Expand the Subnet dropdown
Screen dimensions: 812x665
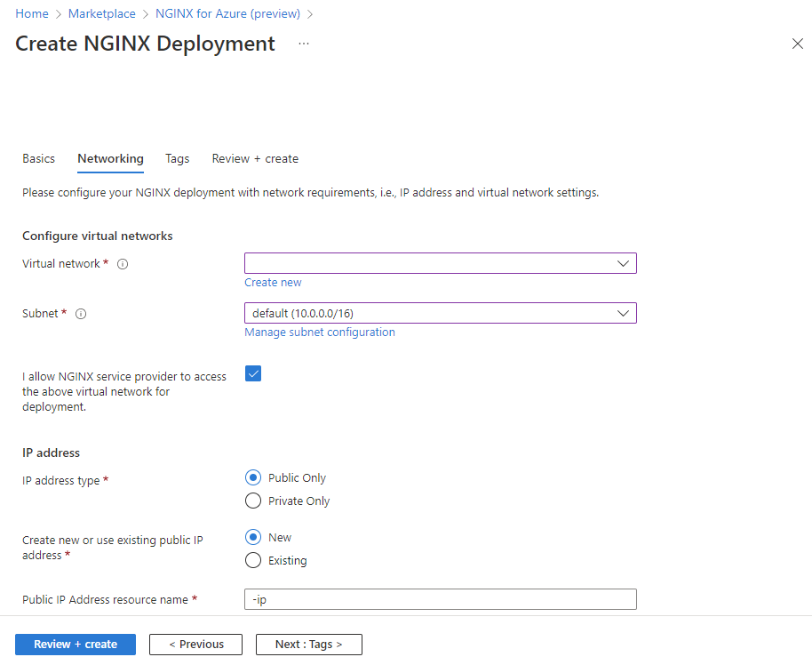[440, 314]
